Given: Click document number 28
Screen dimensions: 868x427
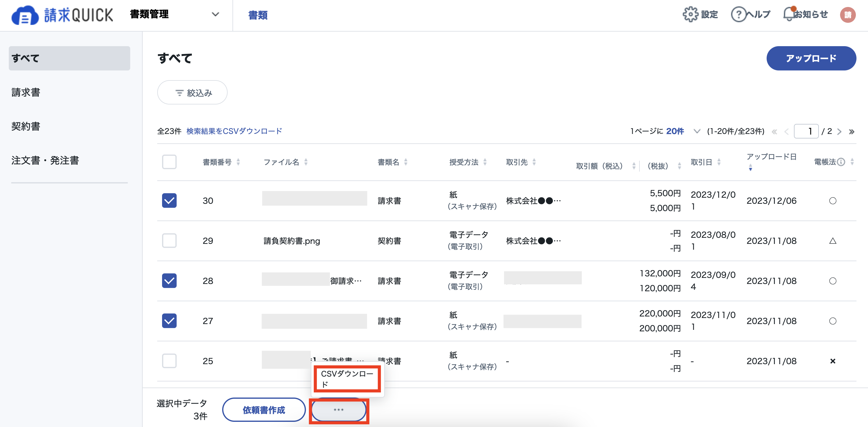Looking at the screenshot, I should point(208,281).
